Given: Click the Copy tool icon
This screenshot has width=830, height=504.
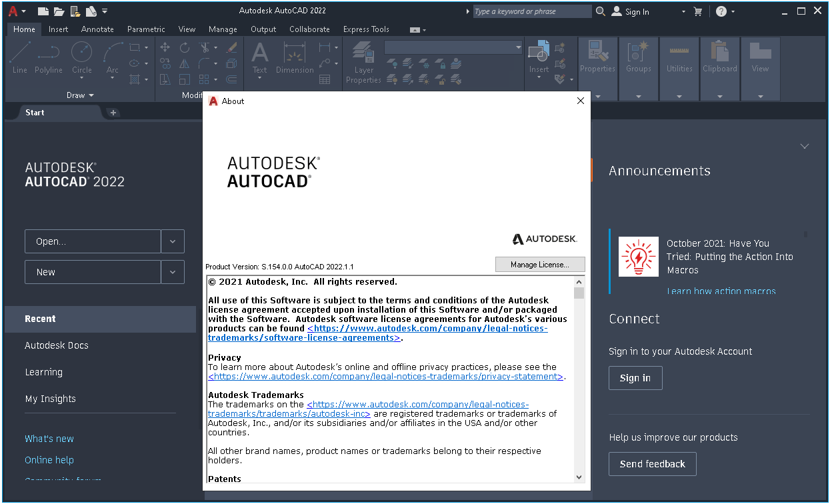Looking at the screenshot, I should (165, 63).
